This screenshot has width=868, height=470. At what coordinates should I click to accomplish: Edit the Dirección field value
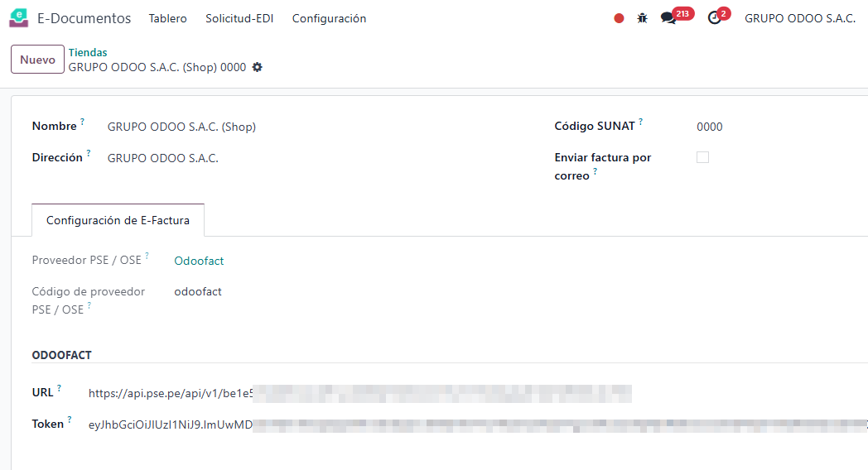pyautogui.click(x=162, y=158)
